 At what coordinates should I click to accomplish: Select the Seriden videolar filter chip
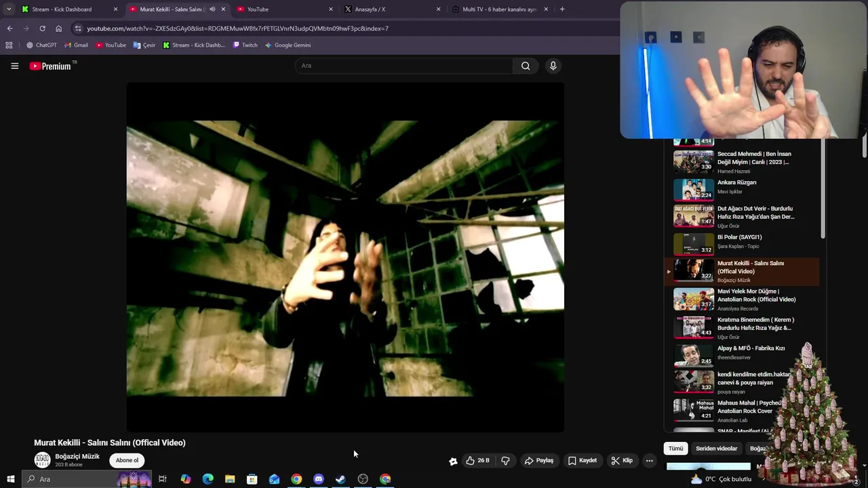(x=716, y=449)
